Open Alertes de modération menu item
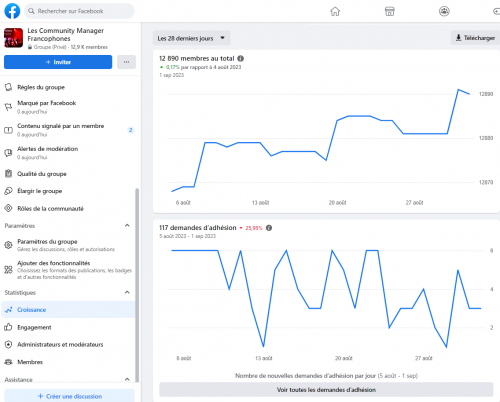The height and width of the screenshot is (402, 500). point(68,153)
